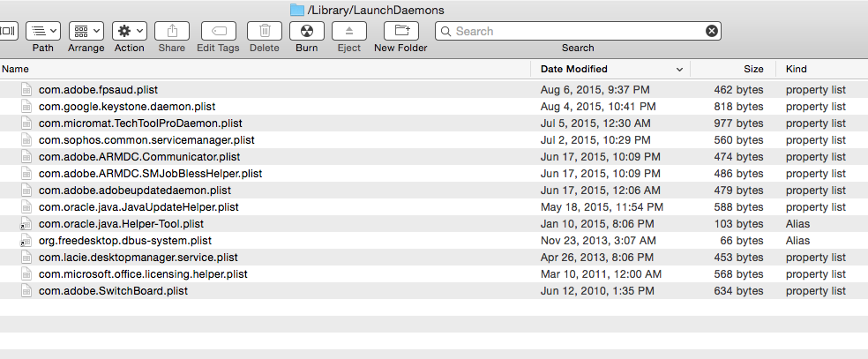Viewport: 868px width, 359px height.
Task: Click the icon of com.microsoft.office.licensing.helper.plist
Action: (x=26, y=273)
